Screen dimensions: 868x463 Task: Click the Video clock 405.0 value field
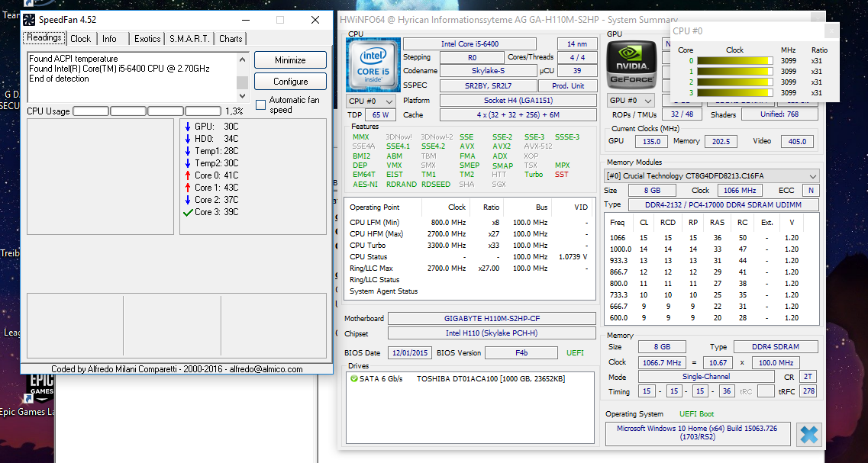point(797,142)
